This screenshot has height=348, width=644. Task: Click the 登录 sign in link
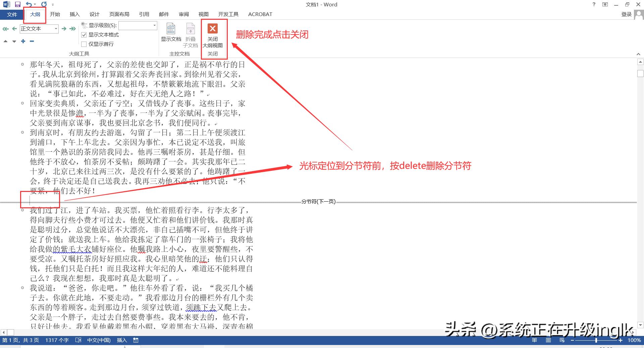coord(626,14)
